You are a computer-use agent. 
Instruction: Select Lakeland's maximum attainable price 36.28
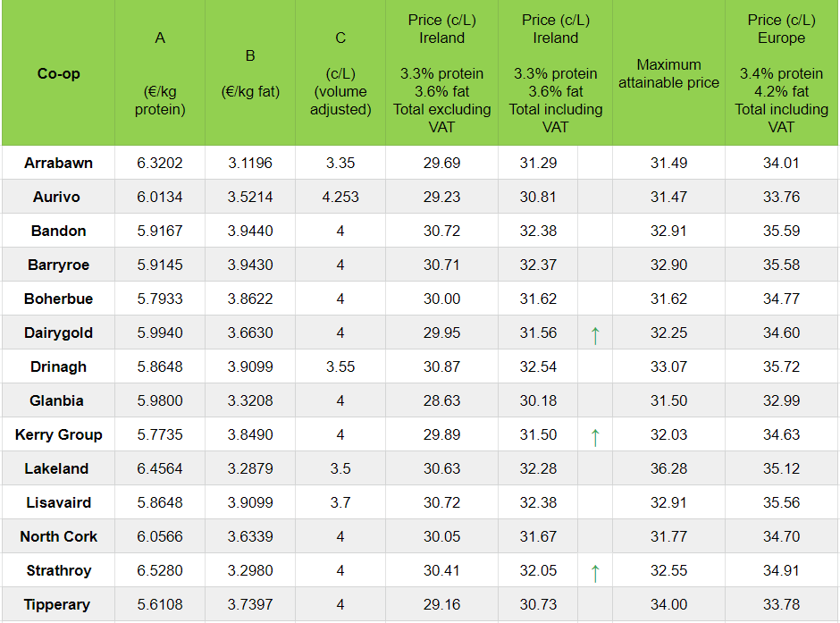point(668,468)
